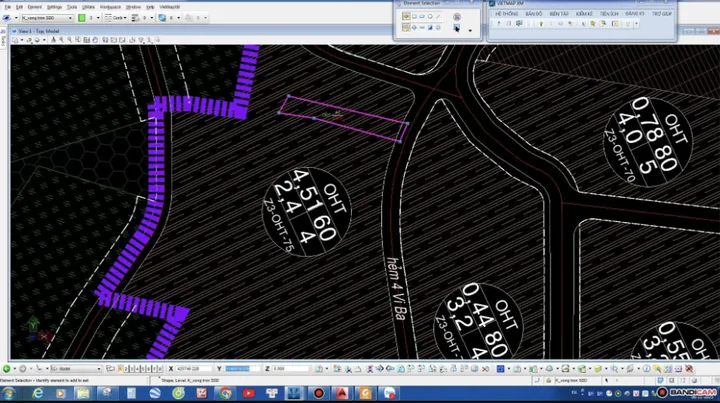
Task: Click the Zoom Out view tool
Action: coord(70,40)
